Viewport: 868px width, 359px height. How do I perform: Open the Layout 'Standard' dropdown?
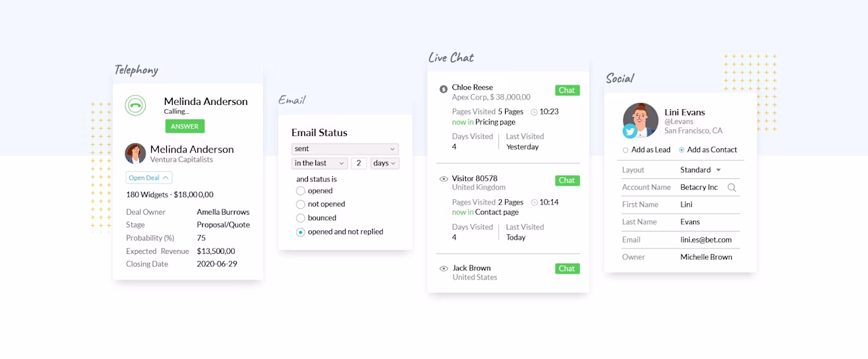(701, 170)
